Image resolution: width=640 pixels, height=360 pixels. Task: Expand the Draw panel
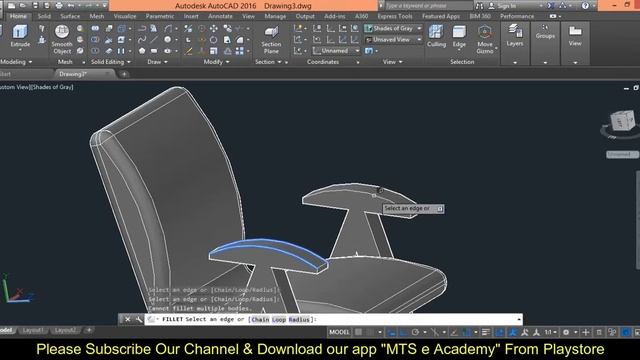157,62
